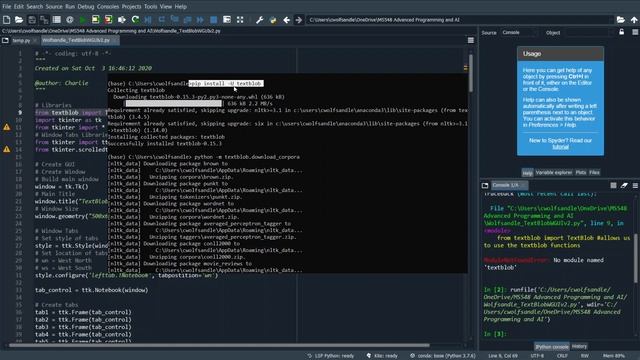The width and height of the screenshot is (640, 360).
Task: Go forward with the right arrow icon
Action: (299, 20)
